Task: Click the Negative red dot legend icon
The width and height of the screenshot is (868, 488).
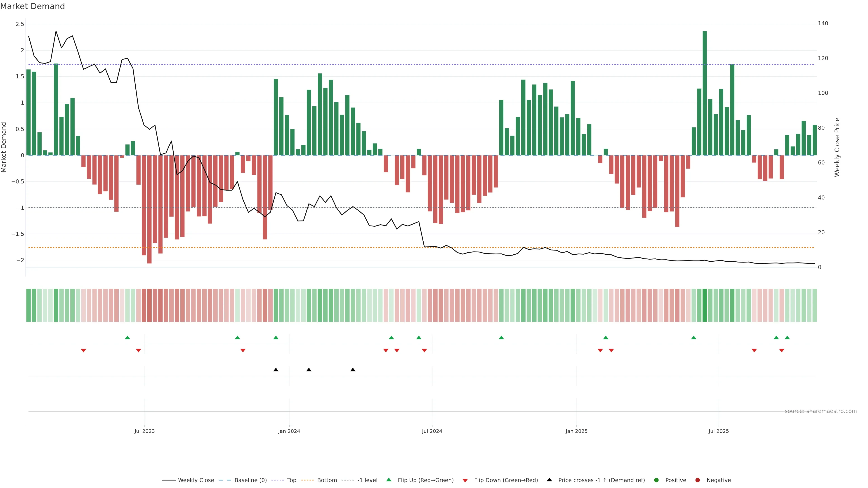Action: [x=698, y=480]
